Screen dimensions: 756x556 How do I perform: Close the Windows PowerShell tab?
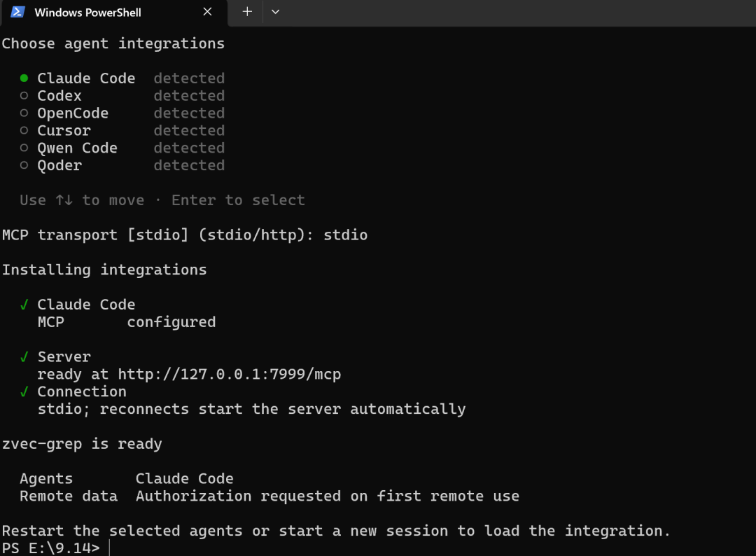(x=207, y=12)
